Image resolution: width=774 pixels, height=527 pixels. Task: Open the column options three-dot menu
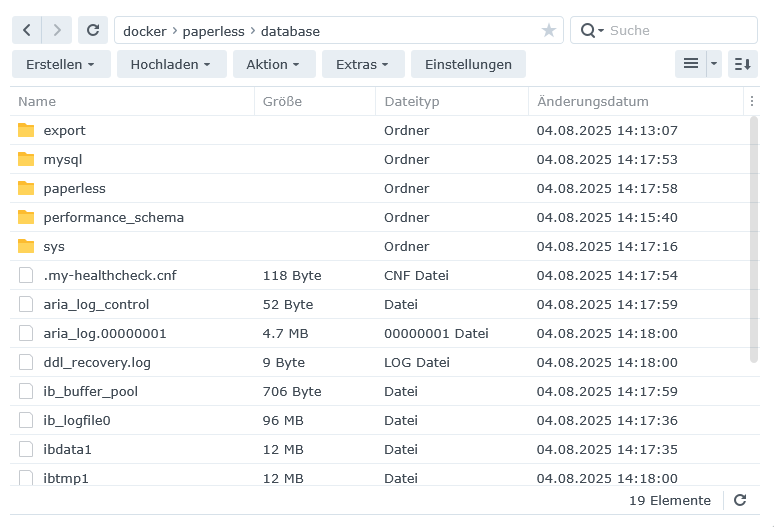751,101
